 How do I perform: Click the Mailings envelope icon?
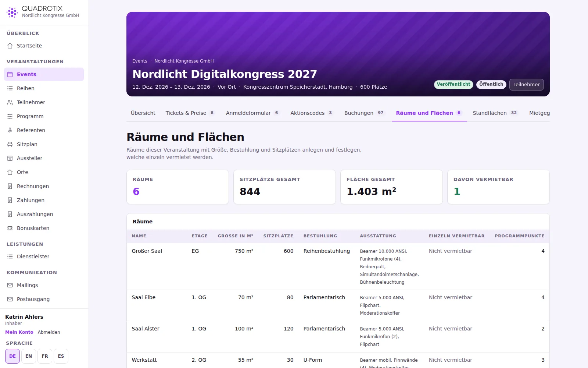10,285
